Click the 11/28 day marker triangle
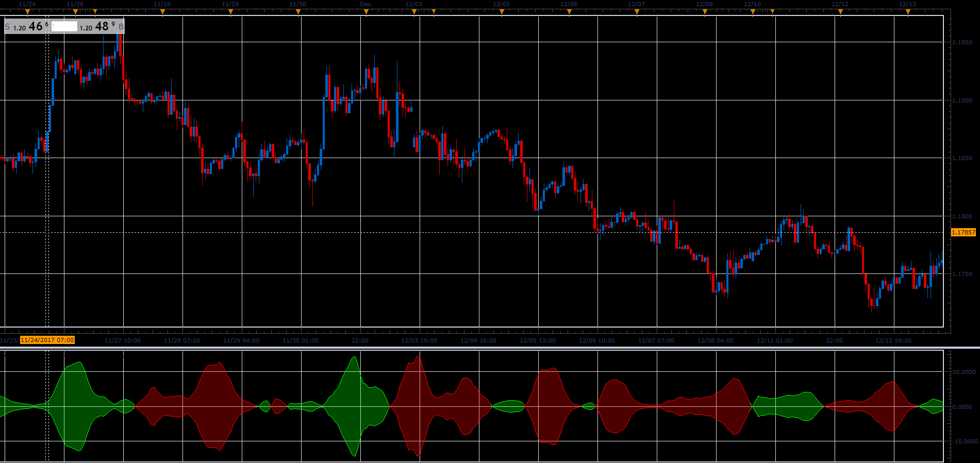This screenshot has width=980, height=463. pyautogui.click(x=162, y=11)
